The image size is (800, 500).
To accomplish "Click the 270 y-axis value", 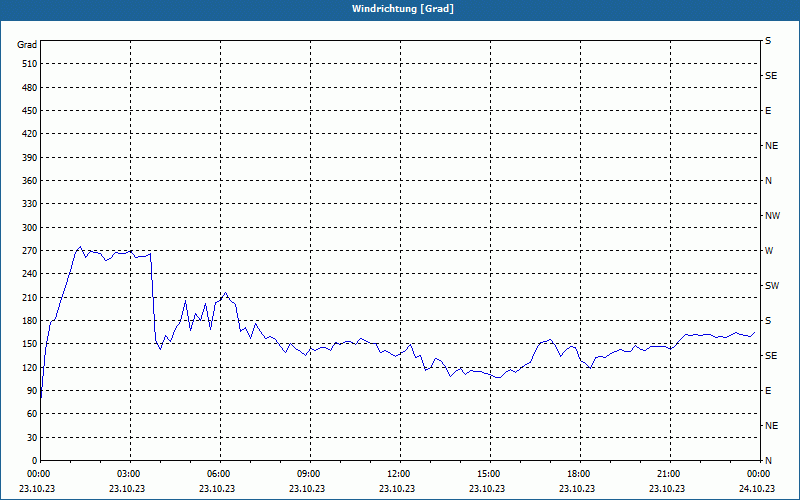I will [x=30, y=251].
